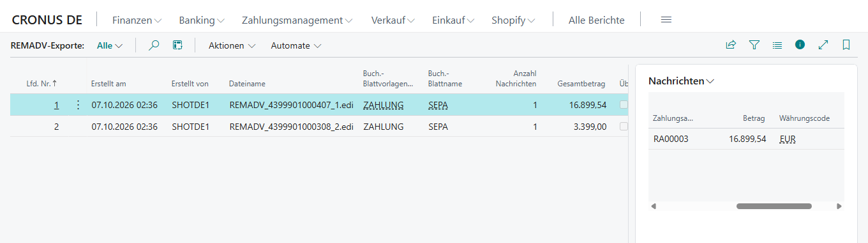Click the 16.899,54 Gesamtbetrag cell
Image resolution: width=868 pixels, height=243 pixels.
(588, 105)
